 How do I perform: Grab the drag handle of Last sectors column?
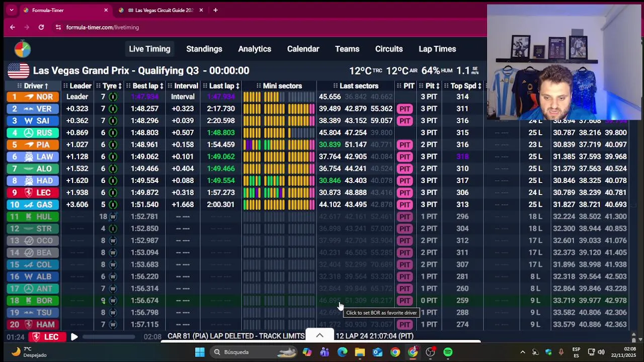coord(335,86)
